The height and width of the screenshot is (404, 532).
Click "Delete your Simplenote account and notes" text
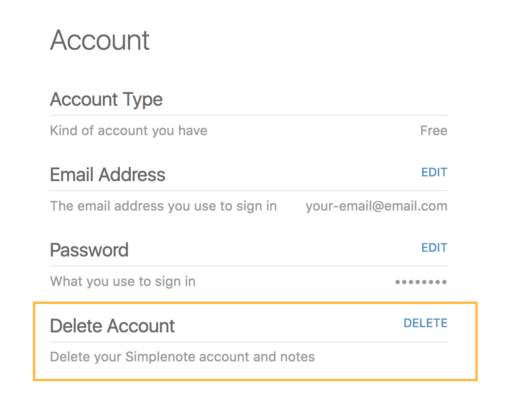tap(182, 357)
